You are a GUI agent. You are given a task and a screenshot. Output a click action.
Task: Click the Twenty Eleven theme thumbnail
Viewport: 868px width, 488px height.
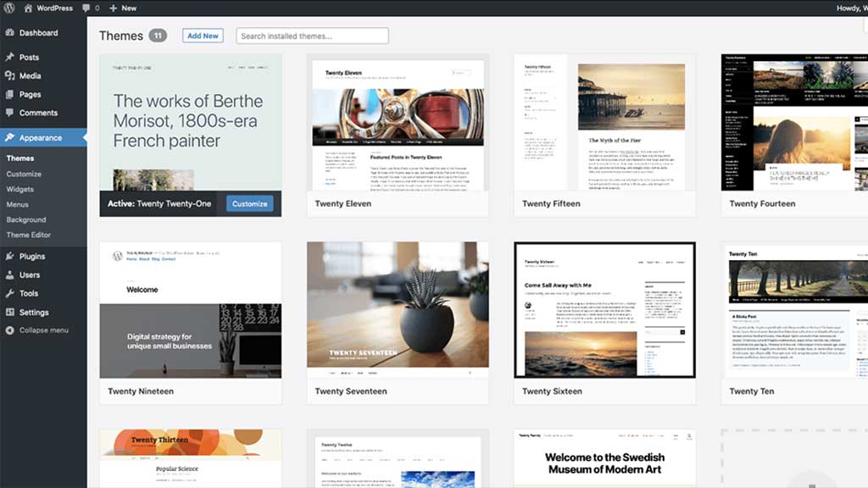pos(398,122)
